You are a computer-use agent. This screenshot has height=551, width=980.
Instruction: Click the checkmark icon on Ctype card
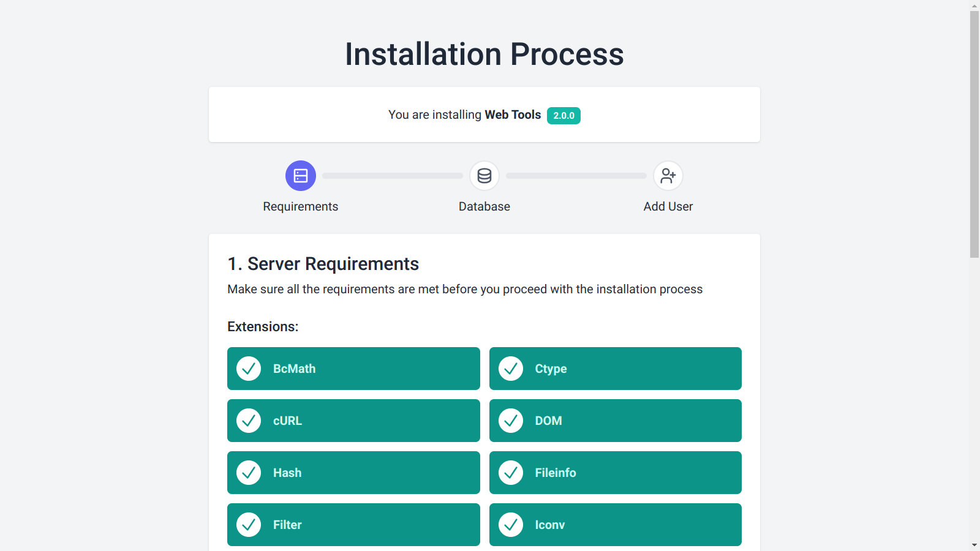pos(510,369)
